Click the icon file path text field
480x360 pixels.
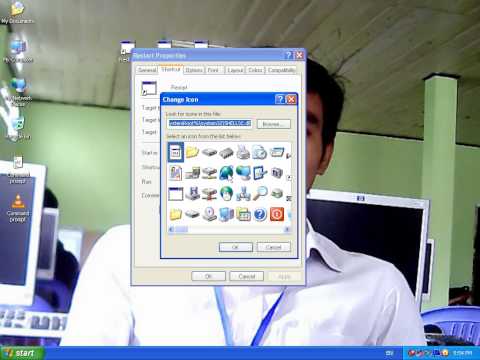(x=210, y=124)
